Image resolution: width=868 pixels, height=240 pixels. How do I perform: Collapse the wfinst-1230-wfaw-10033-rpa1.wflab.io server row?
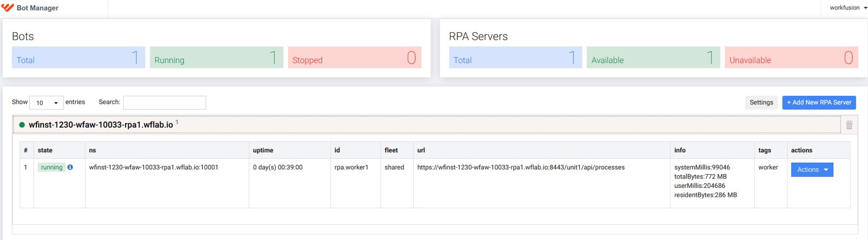[x=426, y=125]
